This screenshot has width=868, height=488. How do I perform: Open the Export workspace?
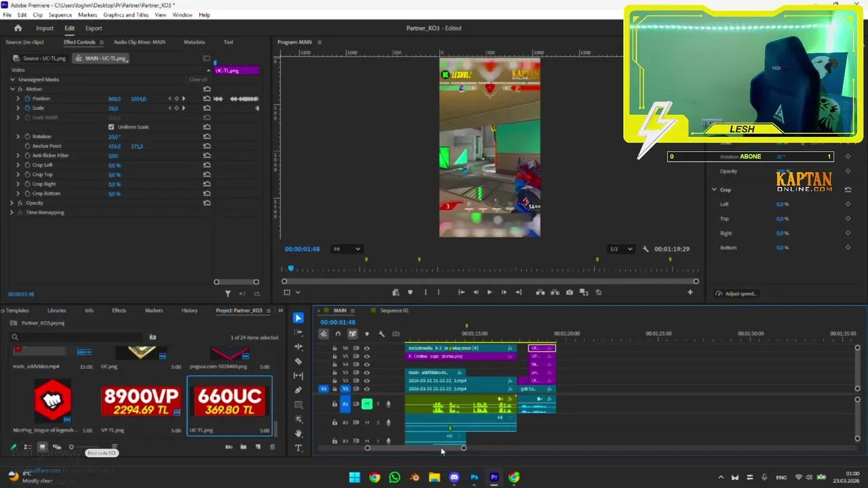(x=94, y=28)
